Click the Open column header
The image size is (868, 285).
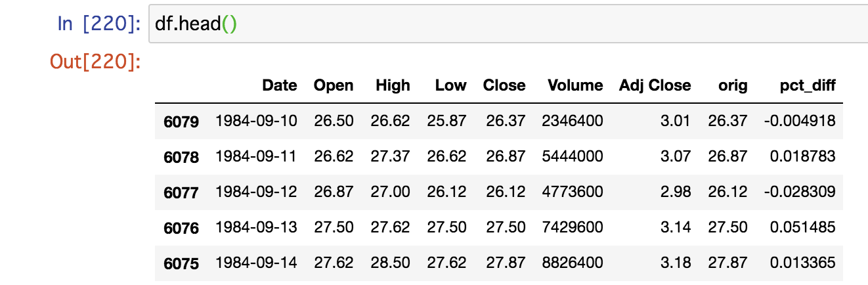[x=333, y=85]
